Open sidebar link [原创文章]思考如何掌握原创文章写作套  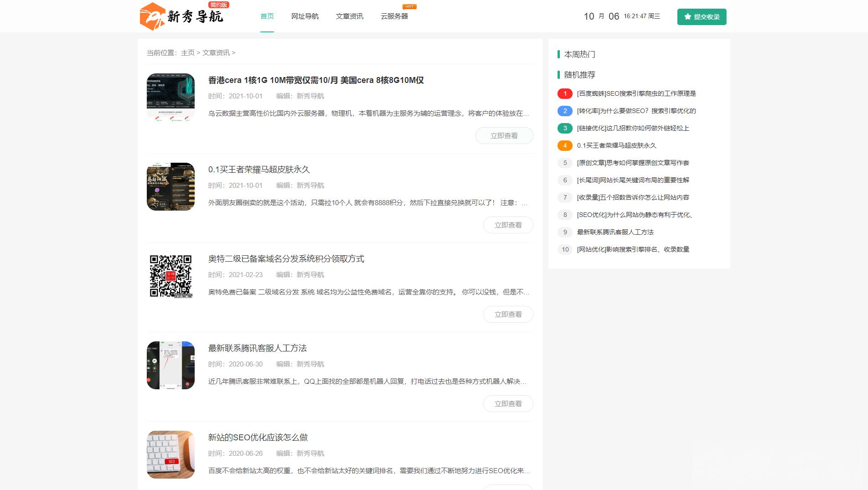click(633, 163)
